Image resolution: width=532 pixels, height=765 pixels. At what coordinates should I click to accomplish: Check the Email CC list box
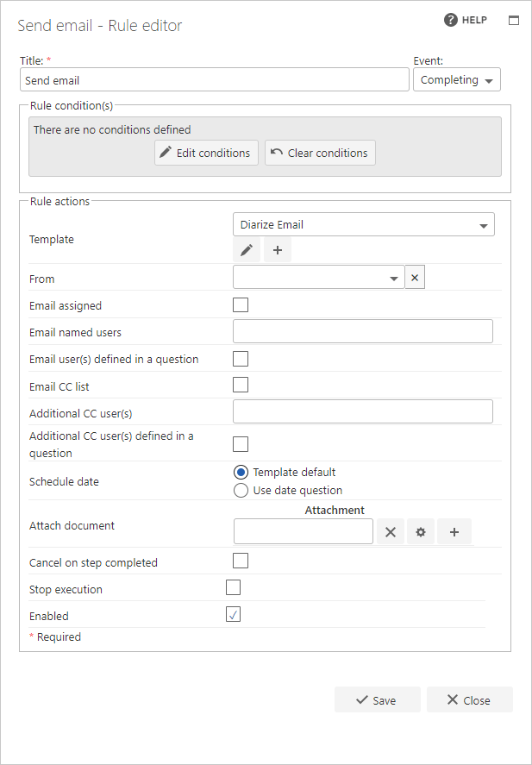coord(241,385)
